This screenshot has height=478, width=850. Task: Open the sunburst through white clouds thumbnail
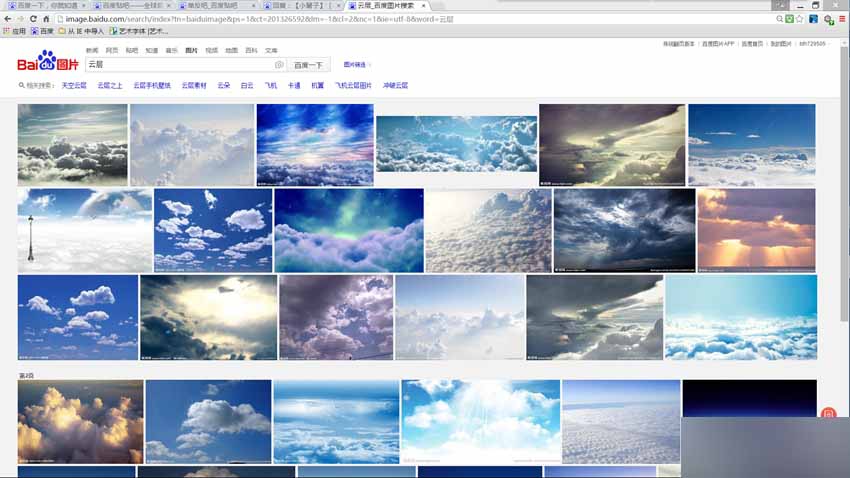point(481,422)
